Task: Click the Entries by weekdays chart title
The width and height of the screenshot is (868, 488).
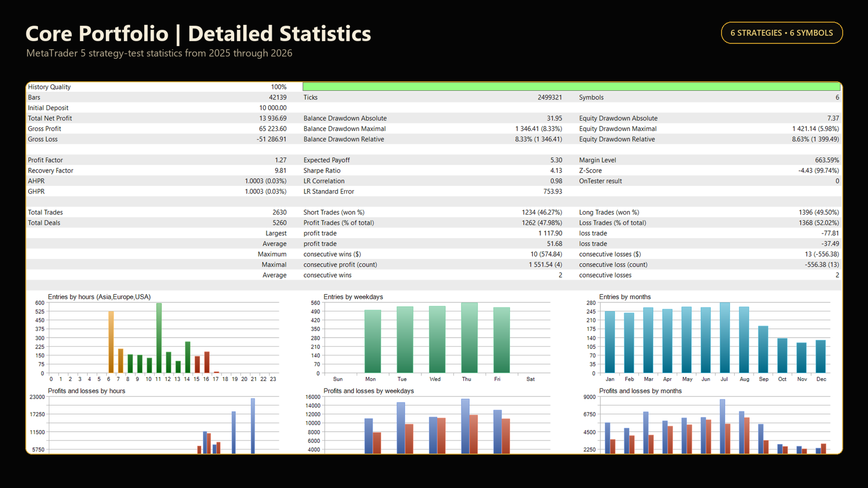Action: point(353,297)
